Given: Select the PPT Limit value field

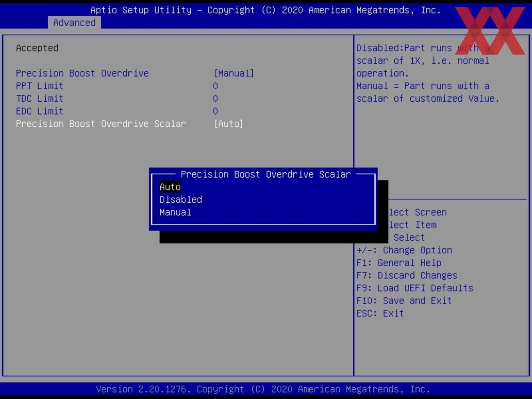Looking at the screenshot, I should pyautogui.click(x=216, y=86).
